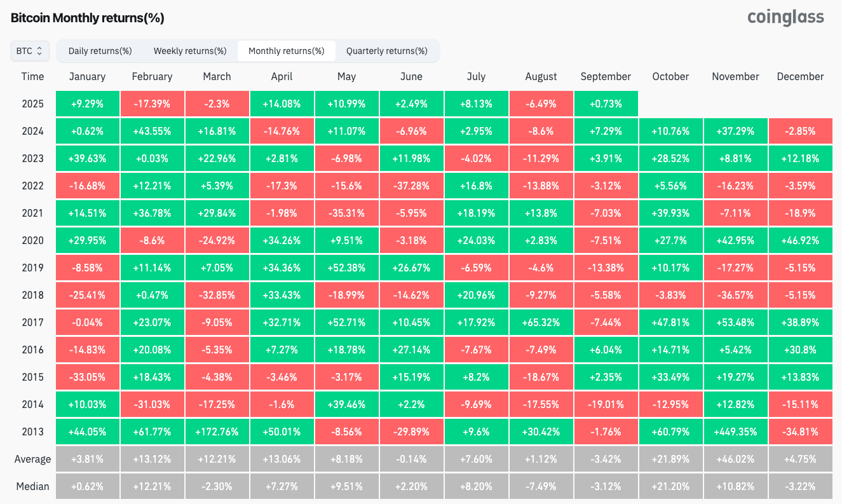Click the March 2013 +172.76% cell
The width and height of the screenshot is (842, 504).
217,432
